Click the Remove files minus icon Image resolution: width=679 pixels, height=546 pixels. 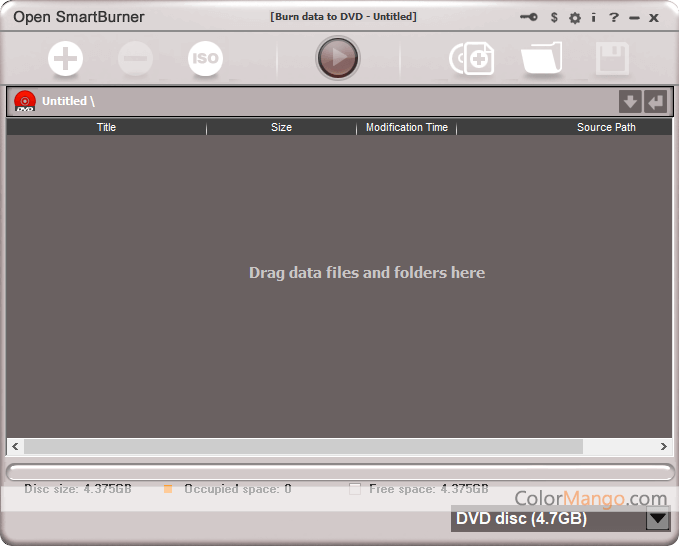point(136,58)
